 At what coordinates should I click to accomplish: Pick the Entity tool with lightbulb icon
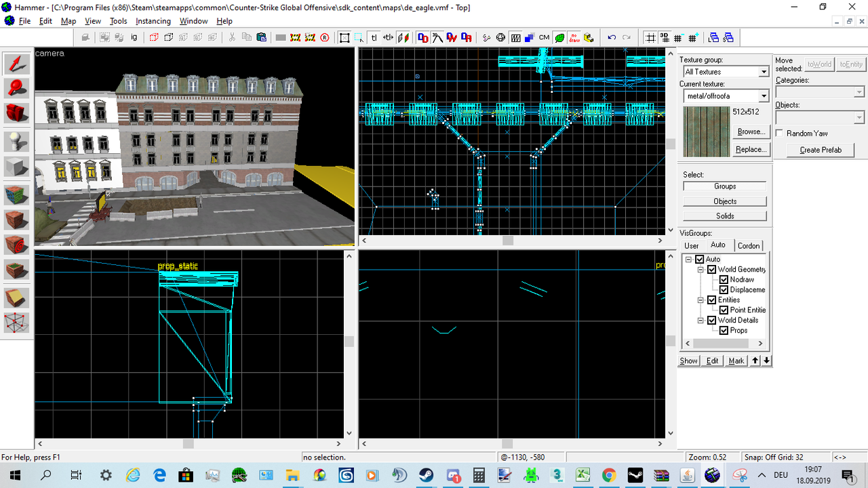(17, 142)
